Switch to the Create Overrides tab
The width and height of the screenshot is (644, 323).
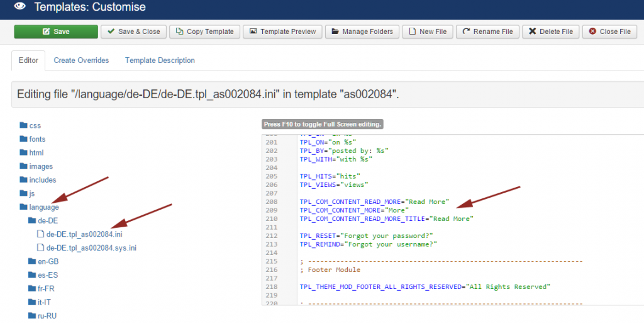coord(81,60)
